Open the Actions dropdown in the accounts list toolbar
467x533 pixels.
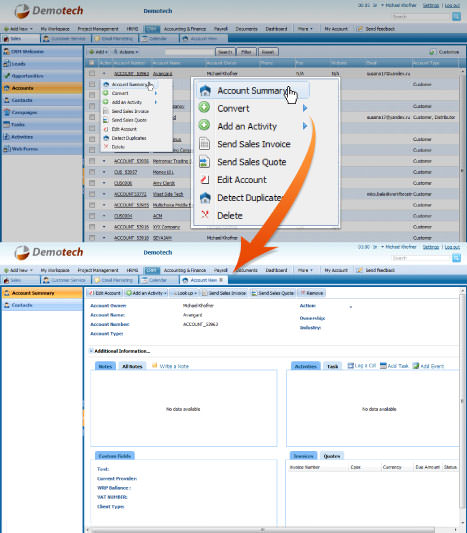(126, 52)
